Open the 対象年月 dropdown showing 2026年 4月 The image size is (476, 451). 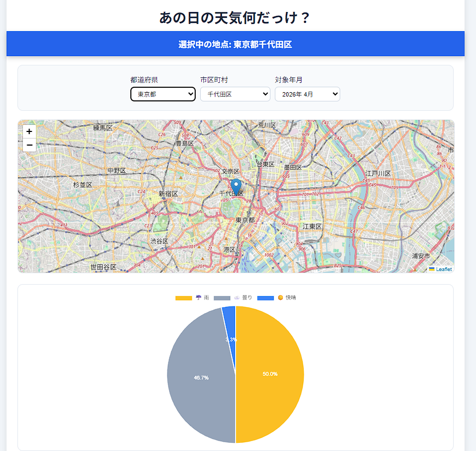[307, 94]
